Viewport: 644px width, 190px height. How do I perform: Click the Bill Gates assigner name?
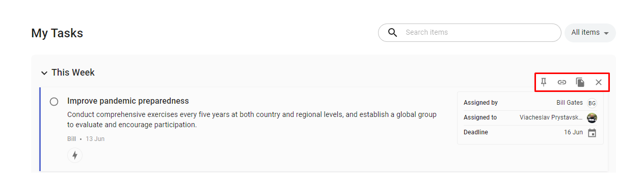[570, 103]
